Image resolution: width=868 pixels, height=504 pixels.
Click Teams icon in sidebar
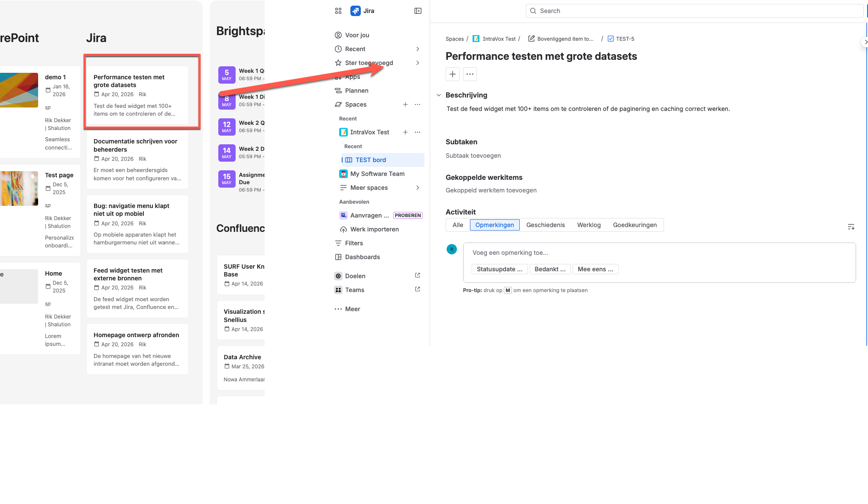338,290
